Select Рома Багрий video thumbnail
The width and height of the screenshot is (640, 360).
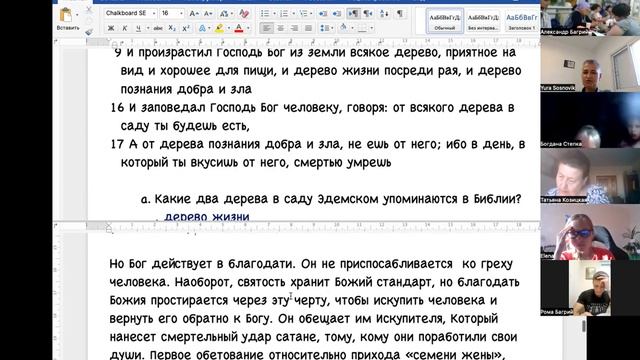(590, 288)
